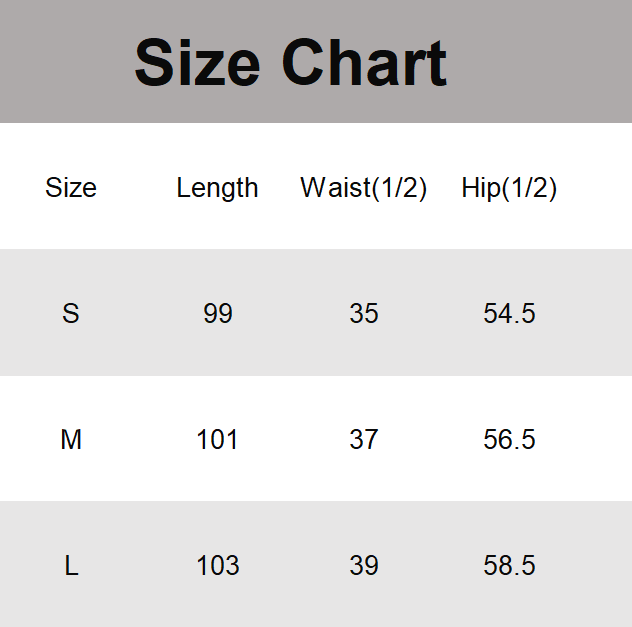Screen dimensions: 632x627
Task: Select the S size label
Action: click(x=71, y=314)
